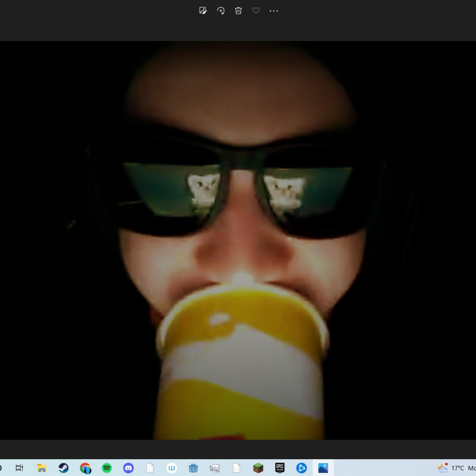Viewport: 476px width, 476px height.
Task: Open Task View from the taskbar
Action: [19, 468]
